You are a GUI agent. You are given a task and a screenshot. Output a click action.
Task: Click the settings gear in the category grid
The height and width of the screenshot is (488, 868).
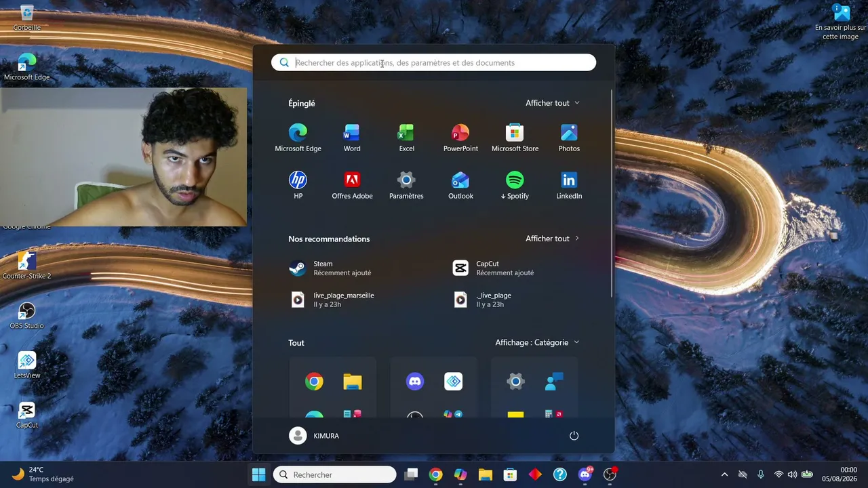[515, 382]
